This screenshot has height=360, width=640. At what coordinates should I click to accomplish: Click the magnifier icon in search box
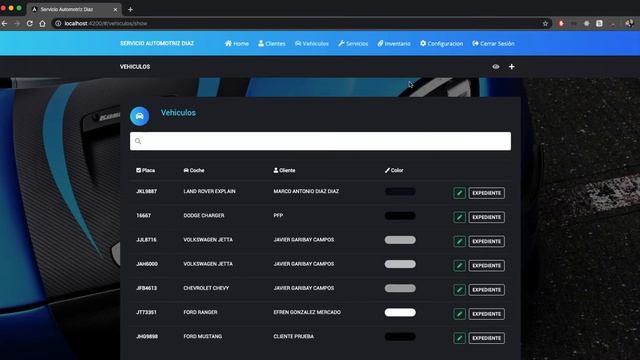138,141
